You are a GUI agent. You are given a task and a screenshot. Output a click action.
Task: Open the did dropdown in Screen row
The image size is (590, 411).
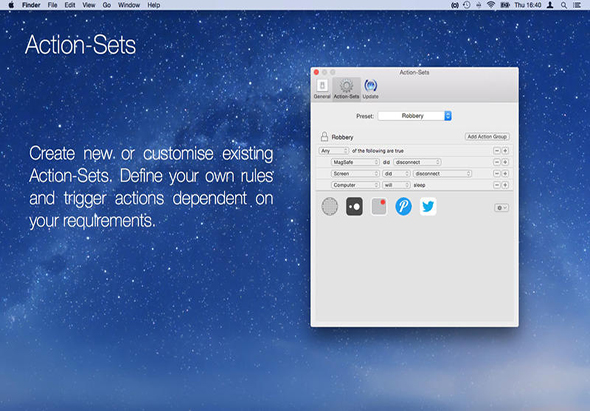click(396, 174)
